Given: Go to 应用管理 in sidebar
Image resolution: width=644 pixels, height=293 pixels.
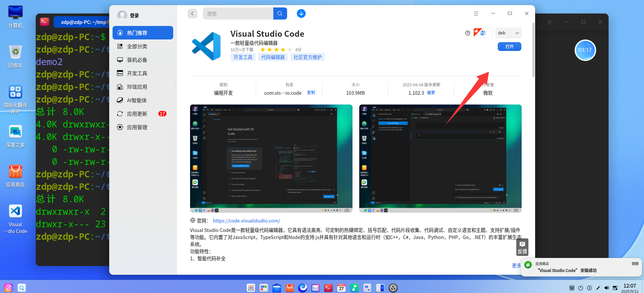Looking at the screenshot, I should pos(143,127).
